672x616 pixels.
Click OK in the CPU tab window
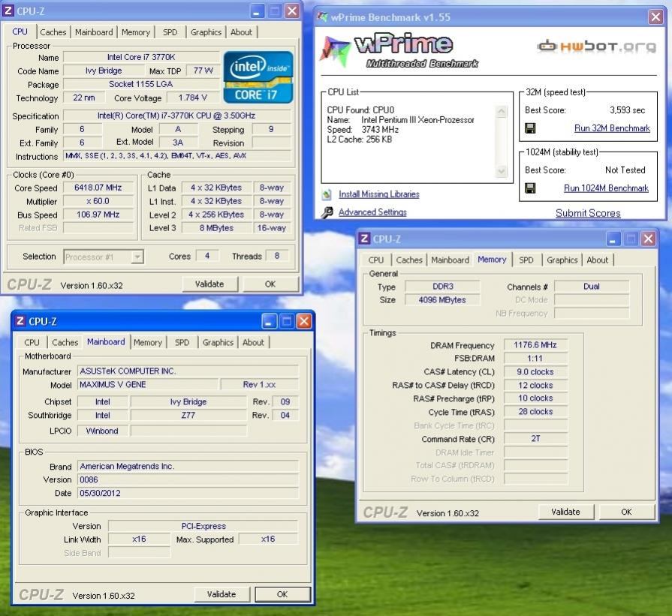270,284
